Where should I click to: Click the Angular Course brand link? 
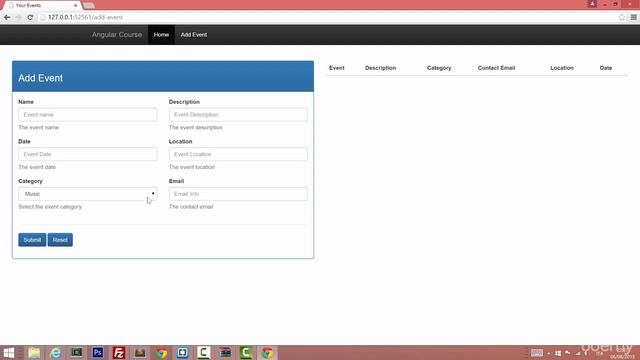[x=117, y=35]
